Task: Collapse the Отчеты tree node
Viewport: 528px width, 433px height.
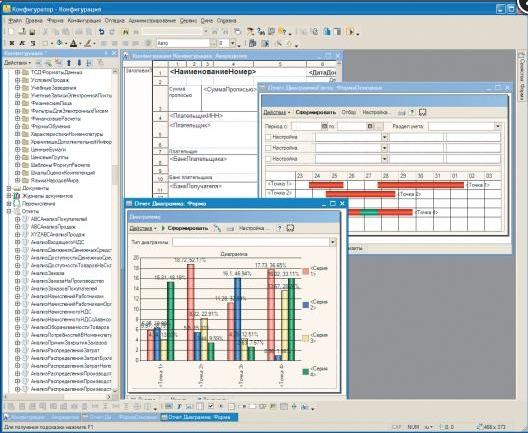Action: tap(9, 211)
